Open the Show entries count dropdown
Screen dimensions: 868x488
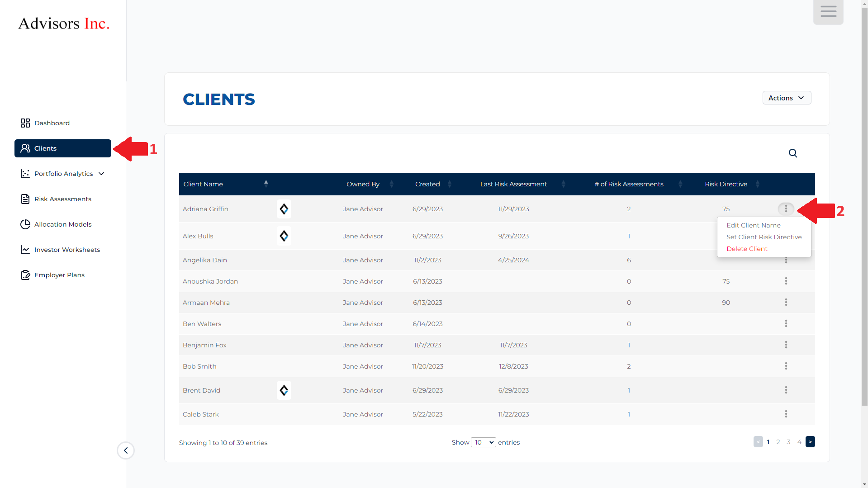pyautogui.click(x=483, y=442)
